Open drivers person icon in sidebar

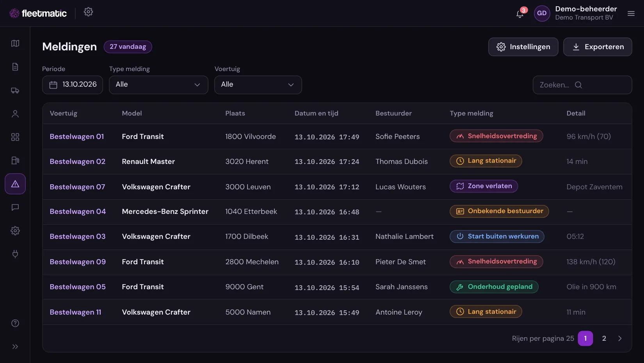click(x=15, y=114)
